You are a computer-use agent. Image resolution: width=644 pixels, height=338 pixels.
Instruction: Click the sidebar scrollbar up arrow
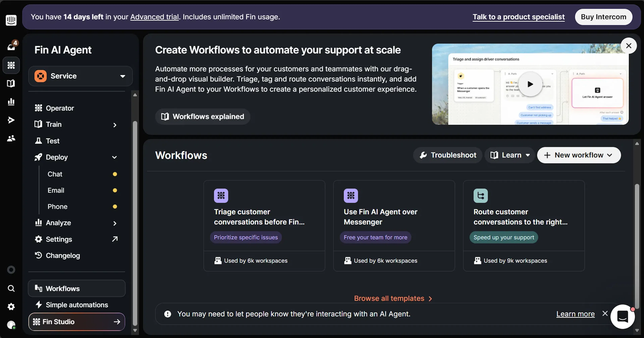coord(135,95)
